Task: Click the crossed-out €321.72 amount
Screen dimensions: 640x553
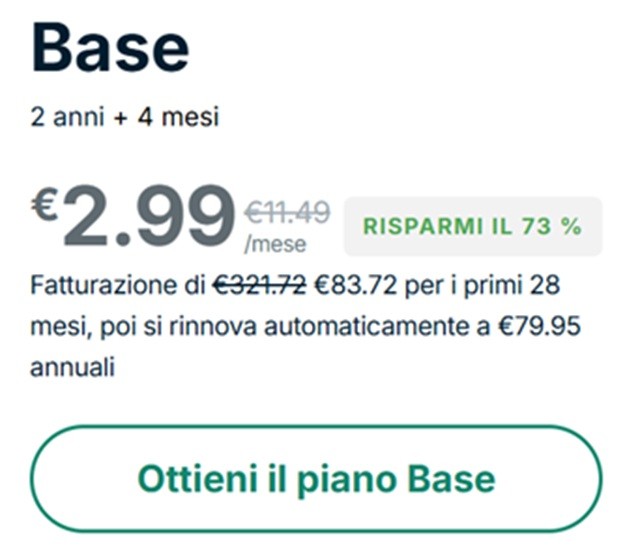Action: [x=258, y=288]
